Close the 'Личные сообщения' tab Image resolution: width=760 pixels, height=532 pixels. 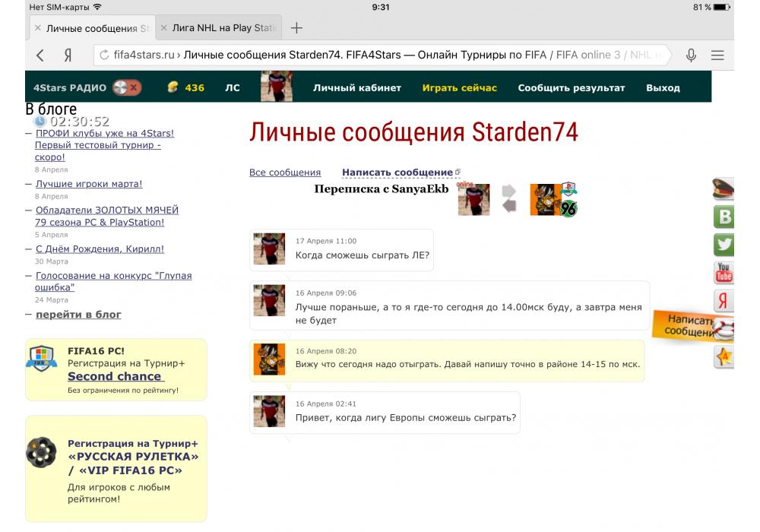(37, 28)
